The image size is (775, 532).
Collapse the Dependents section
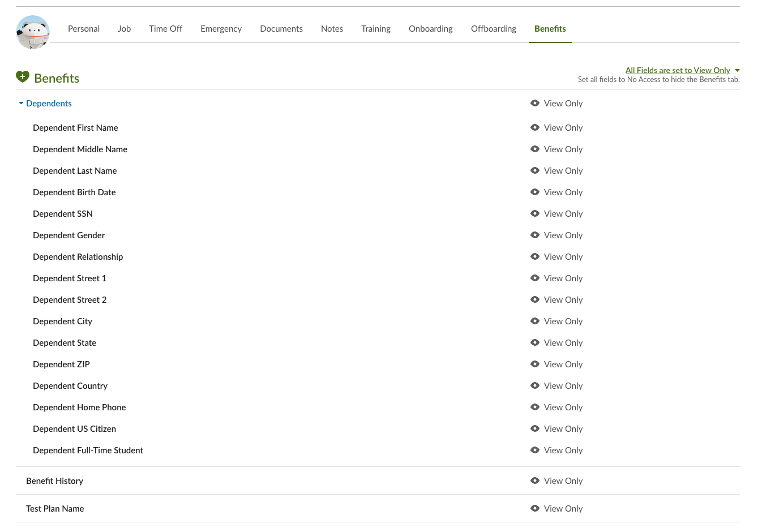(x=22, y=104)
